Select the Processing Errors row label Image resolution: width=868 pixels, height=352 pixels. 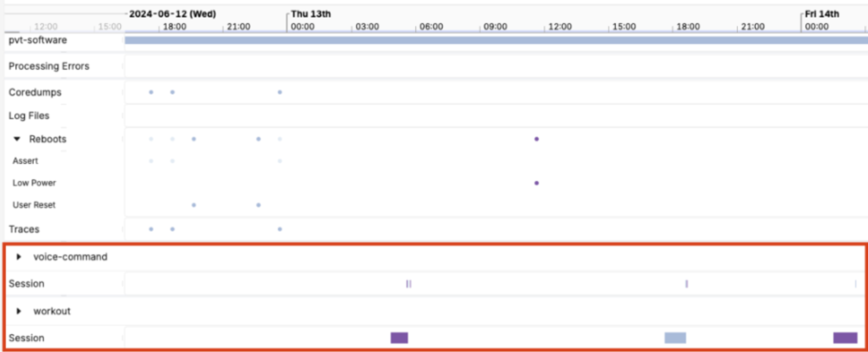point(49,66)
